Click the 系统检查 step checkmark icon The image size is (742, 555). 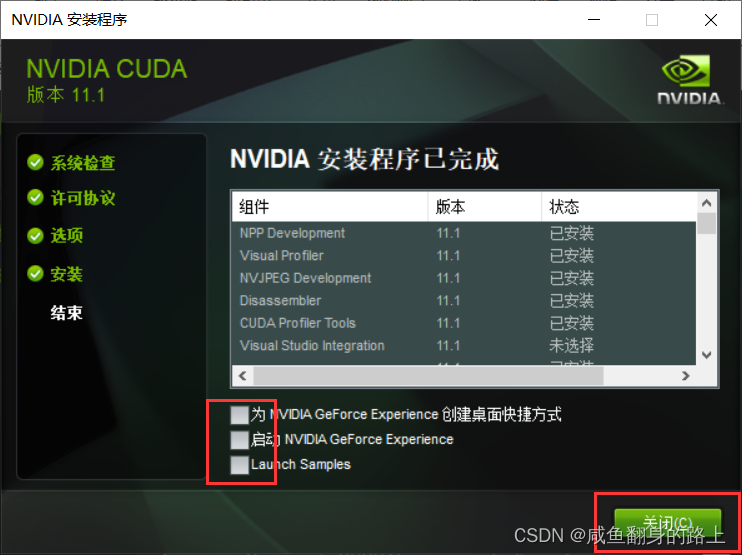coord(35,162)
